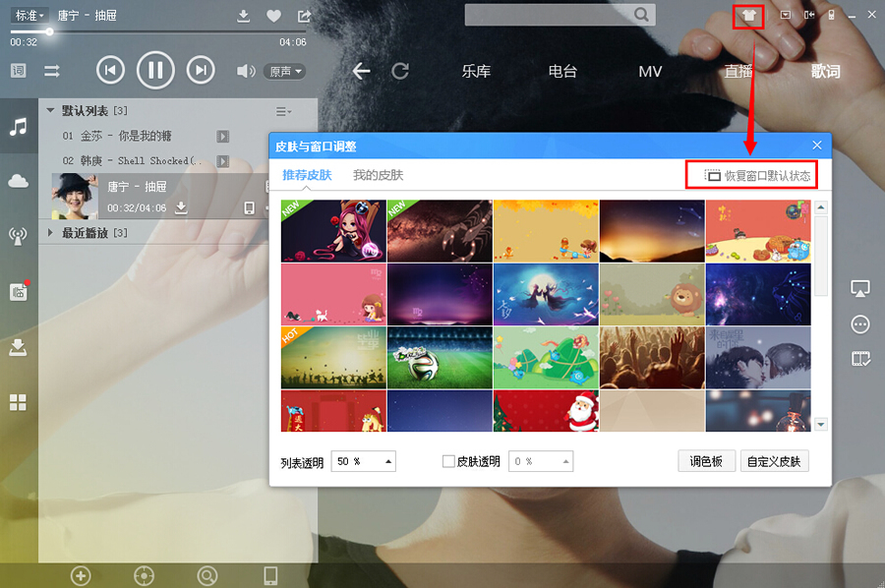Open the 原声 sound effect dropdown
The width and height of the screenshot is (885, 588).
coord(285,71)
